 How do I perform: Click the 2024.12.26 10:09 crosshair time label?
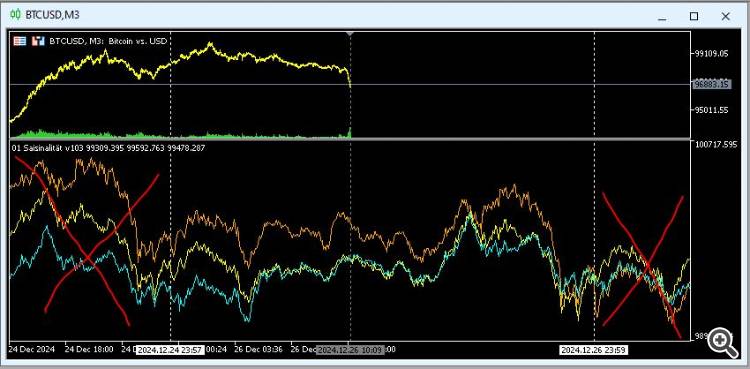pyautogui.click(x=350, y=350)
